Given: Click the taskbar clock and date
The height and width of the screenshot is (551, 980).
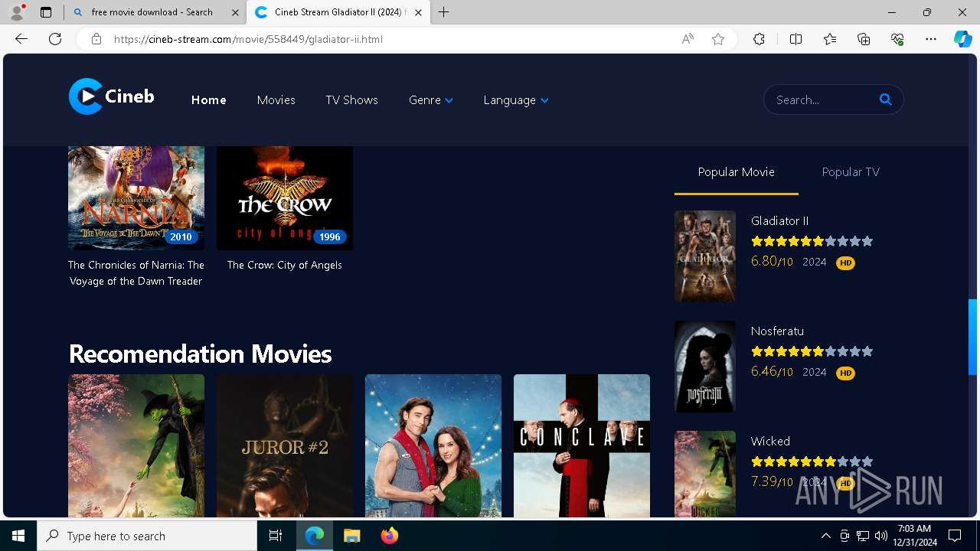Looking at the screenshot, I should click(913, 536).
